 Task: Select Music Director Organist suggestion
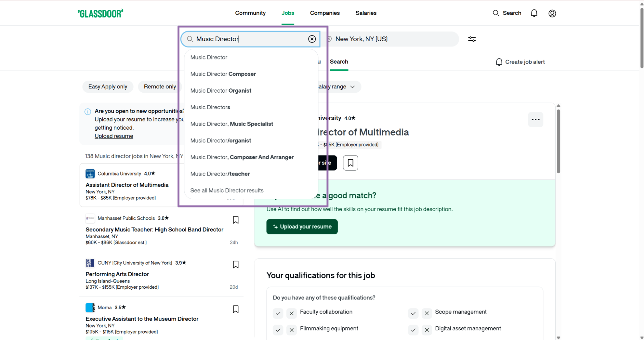point(251,91)
